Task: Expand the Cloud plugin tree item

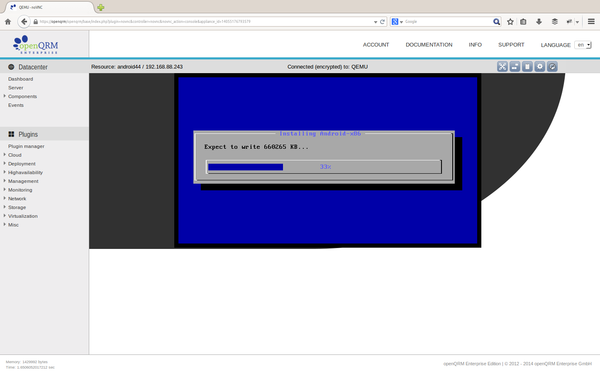Action: tap(15, 155)
